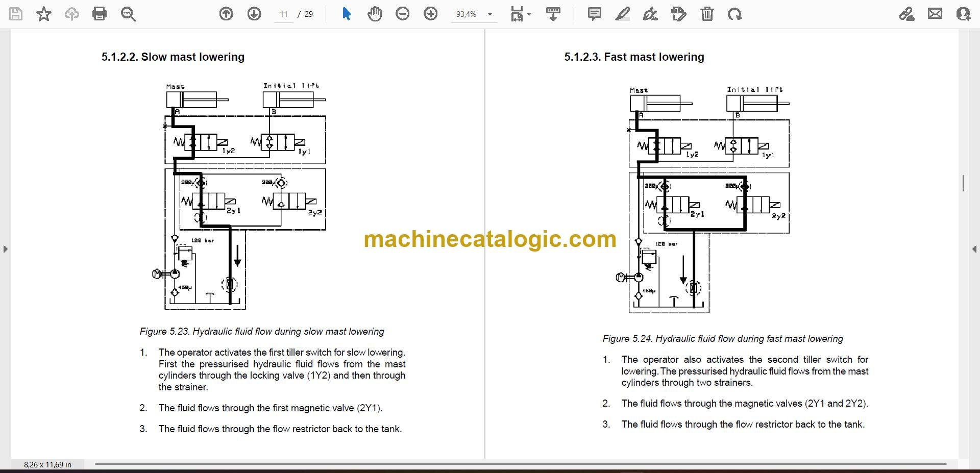The image size is (980, 473).
Task: Click the Save file icon
Action: pos(16,14)
